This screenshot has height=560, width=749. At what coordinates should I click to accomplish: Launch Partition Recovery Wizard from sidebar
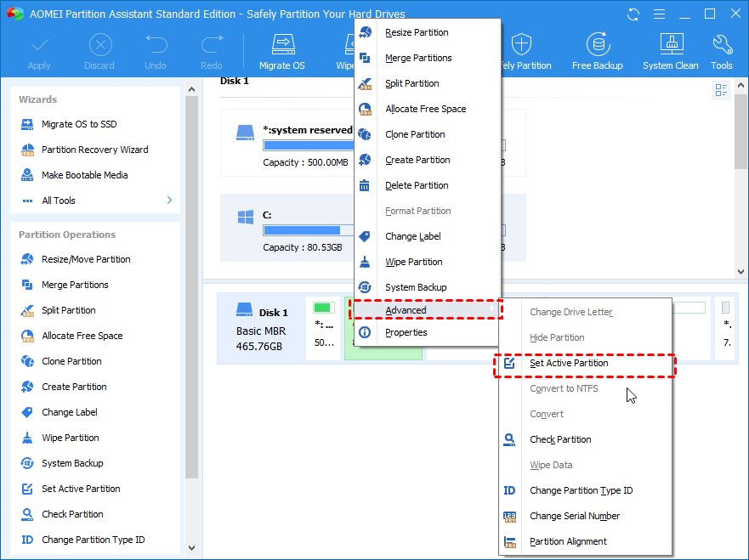(x=95, y=150)
